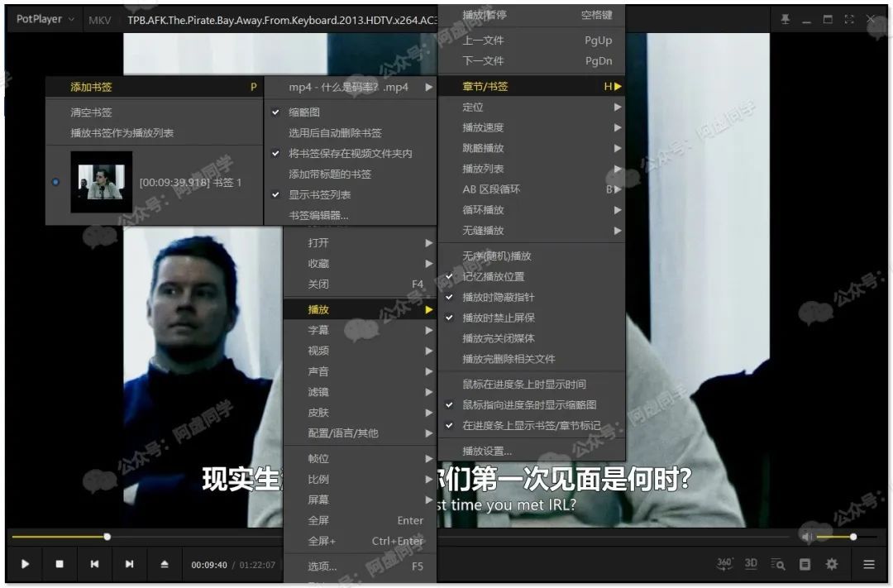893x588 pixels.
Task: Choose 清空书签 menu entry
Action: pos(155,112)
